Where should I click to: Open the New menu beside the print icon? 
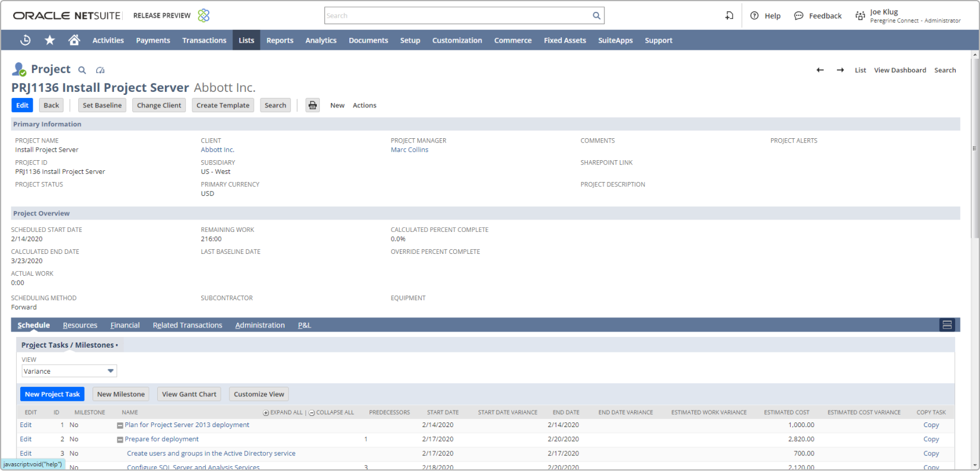(337, 105)
